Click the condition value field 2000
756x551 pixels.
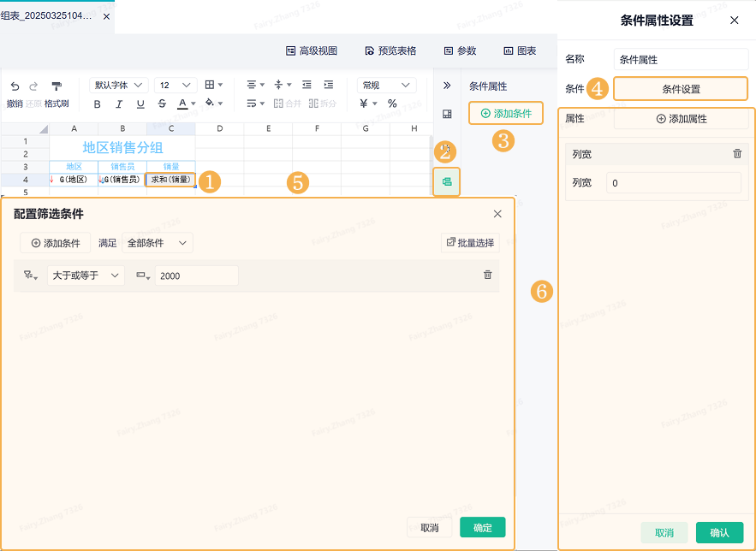point(197,275)
